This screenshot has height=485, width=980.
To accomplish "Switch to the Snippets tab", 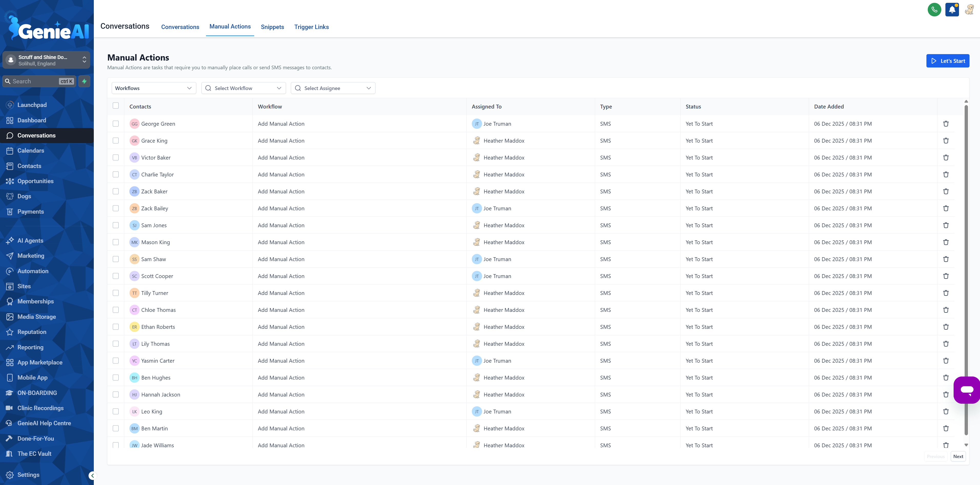I will pyautogui.click(x=272, y=27).
